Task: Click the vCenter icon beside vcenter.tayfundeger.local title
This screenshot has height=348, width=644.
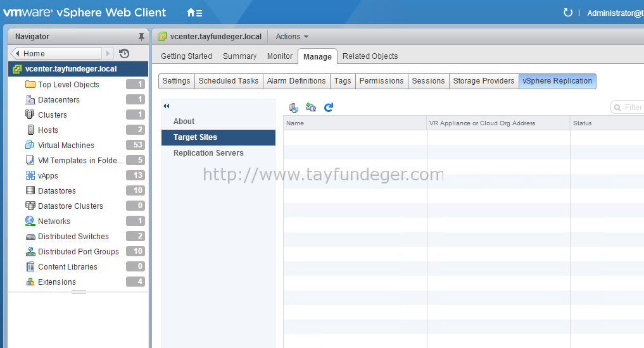Action: click(x=163, y=37)
